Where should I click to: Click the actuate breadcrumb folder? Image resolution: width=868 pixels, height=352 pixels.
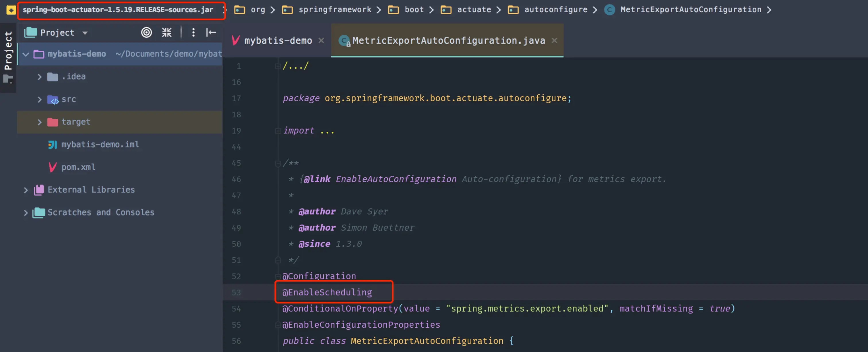pyautogui.click(x=466, y=10)
